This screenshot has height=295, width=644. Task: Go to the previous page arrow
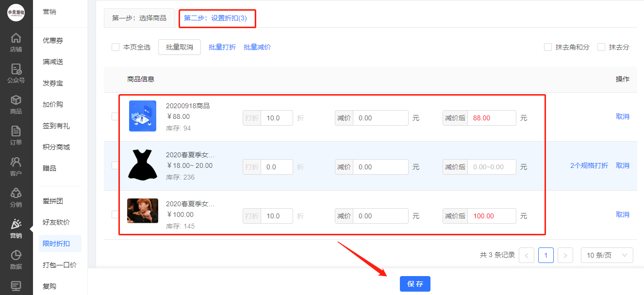pyautogui.click(x=527, y=255)
